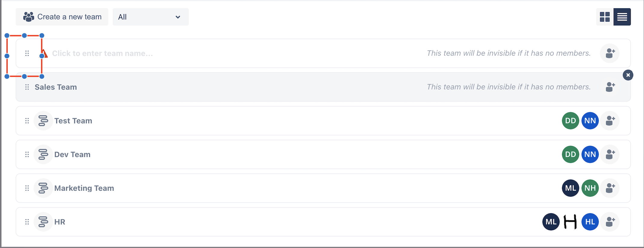This screenshot has height=248, width=644.
Task: Switch to grid view layout
Action: tap(605, 17)
